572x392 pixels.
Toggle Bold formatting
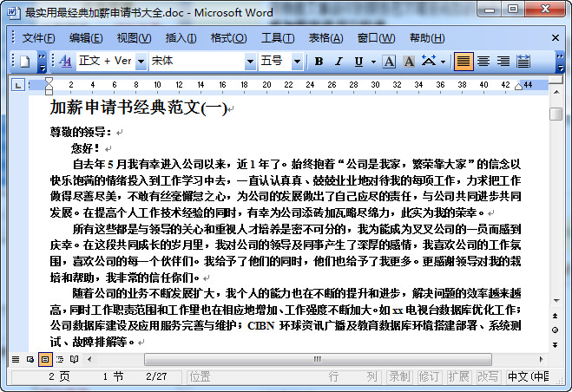point(319,62)
